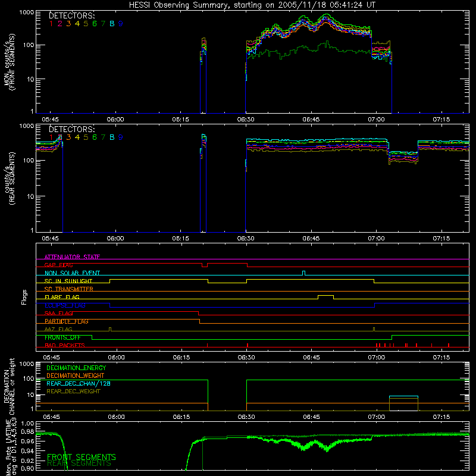Click the NON_SOLAR_EVENT flag label
The width and height of the screenshot is (476, 476).
click(x=72, y=273)
